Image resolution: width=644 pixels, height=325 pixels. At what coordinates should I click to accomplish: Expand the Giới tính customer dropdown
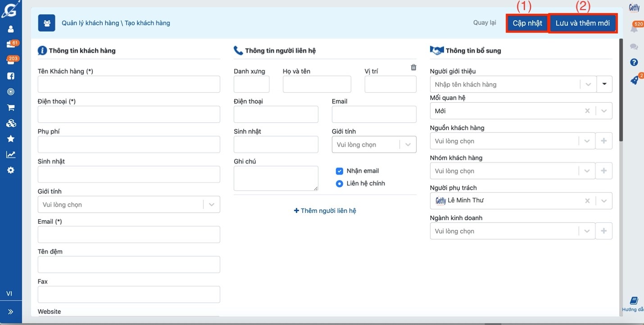pyautogui.click(x=129, y=204)
